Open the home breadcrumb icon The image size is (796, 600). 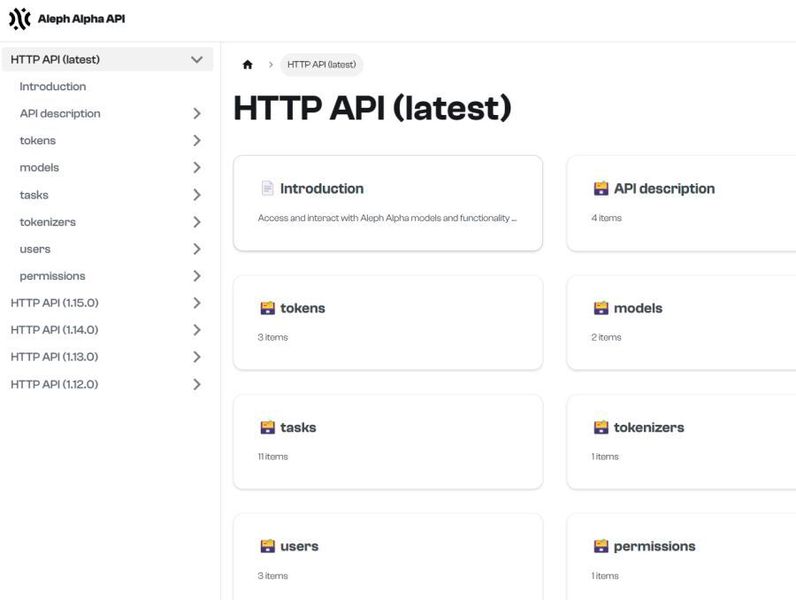click(x=247, y=64)
